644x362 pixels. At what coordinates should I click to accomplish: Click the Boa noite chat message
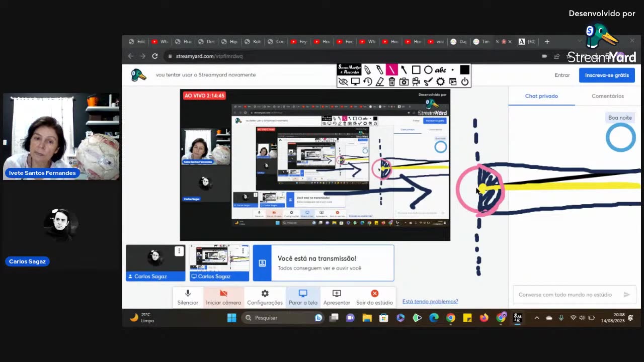(620, 118)
